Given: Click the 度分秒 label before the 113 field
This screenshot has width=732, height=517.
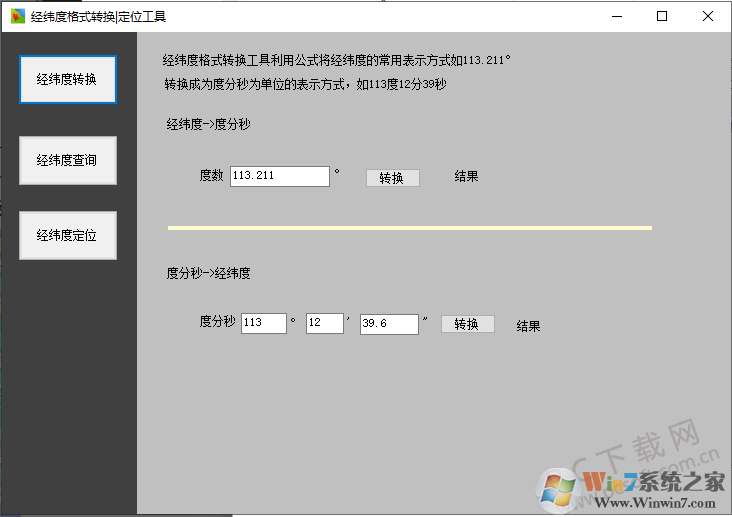Looking at the screenshot, I should (x=217, y=321).
